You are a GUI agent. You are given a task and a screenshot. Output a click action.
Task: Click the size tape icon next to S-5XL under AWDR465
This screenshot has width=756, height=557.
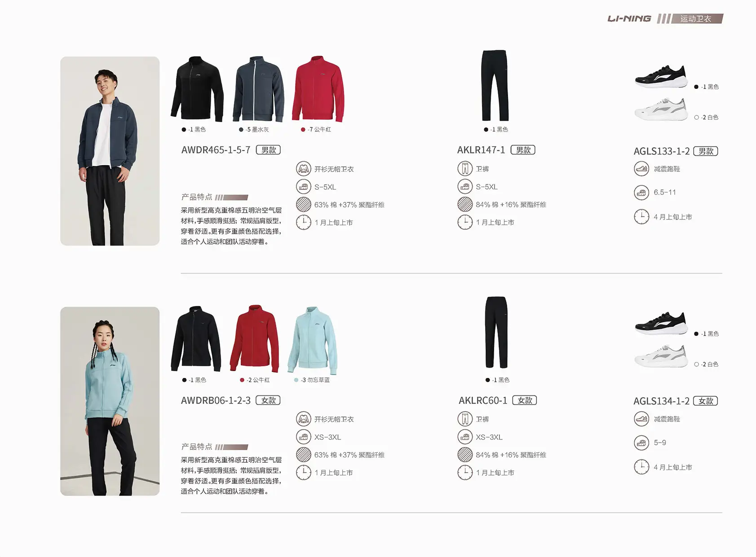click(x=304, y=186)
